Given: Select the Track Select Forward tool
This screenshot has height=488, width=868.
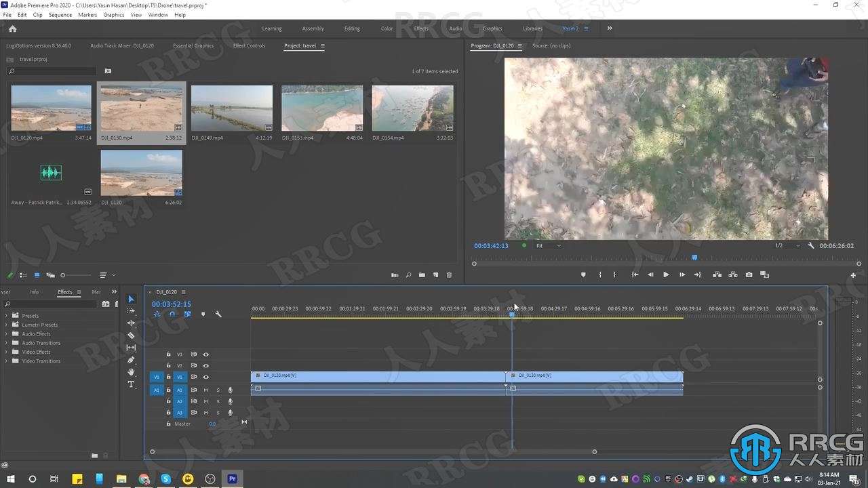Looking at the screenshot, I should pyautogui.click(x=131, y=311).
